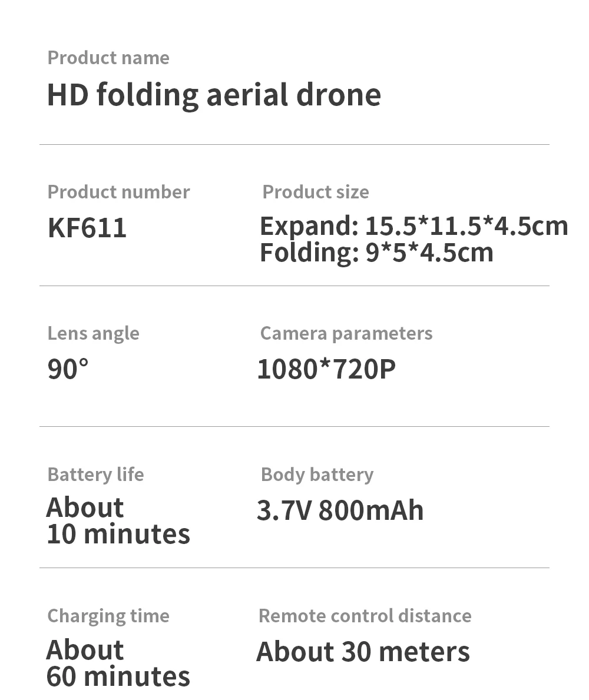Select the "HD folding aerial drone" title

(x=214, y=94)
